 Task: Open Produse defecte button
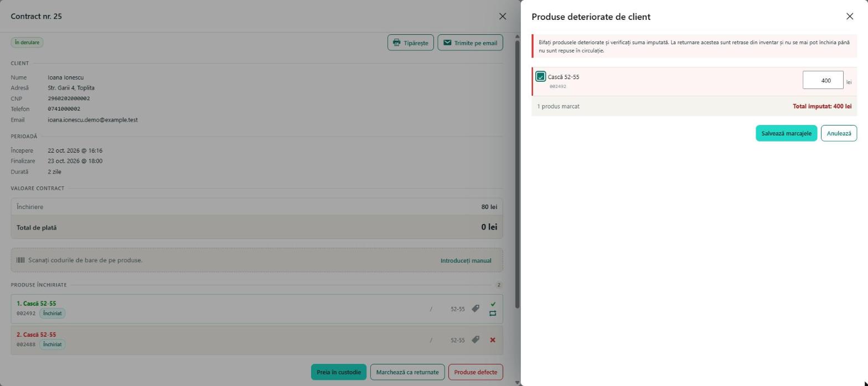tap(476, 372)
